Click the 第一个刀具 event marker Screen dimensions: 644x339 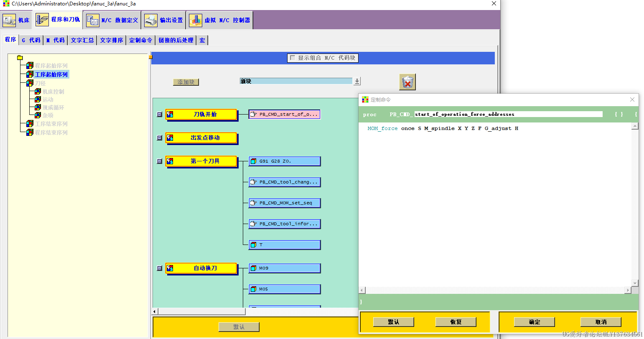[201, 161]
